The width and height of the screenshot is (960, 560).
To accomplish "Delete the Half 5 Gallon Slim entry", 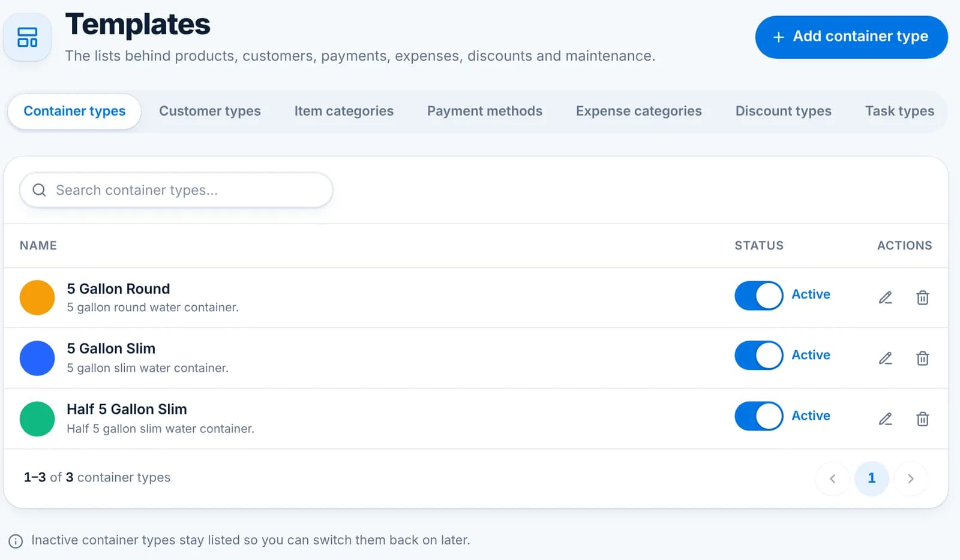I will (x=922, y=419).
